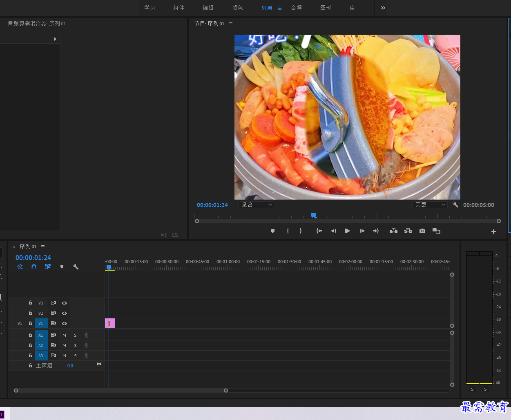This screenshot has height=420, width=511.
Task: Toggle nest sequence insert mode in timeline
Action: tap(20, 267)
